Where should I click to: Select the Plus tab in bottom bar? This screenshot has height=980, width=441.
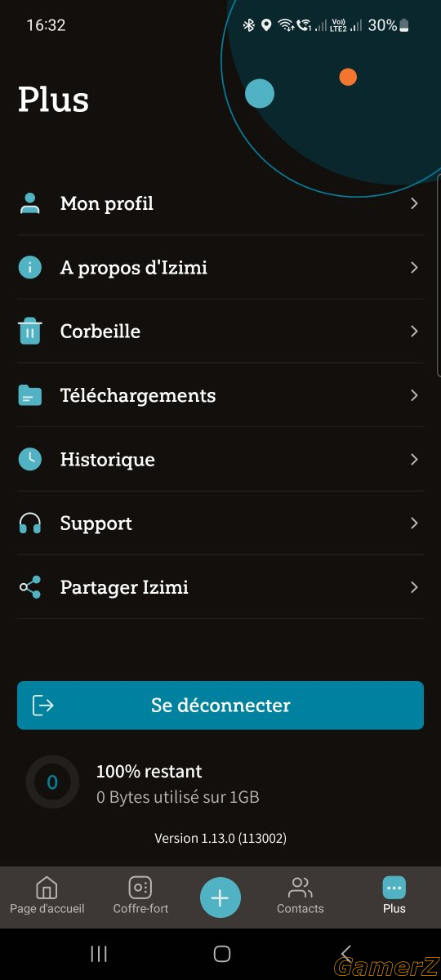tap(394, 896)
